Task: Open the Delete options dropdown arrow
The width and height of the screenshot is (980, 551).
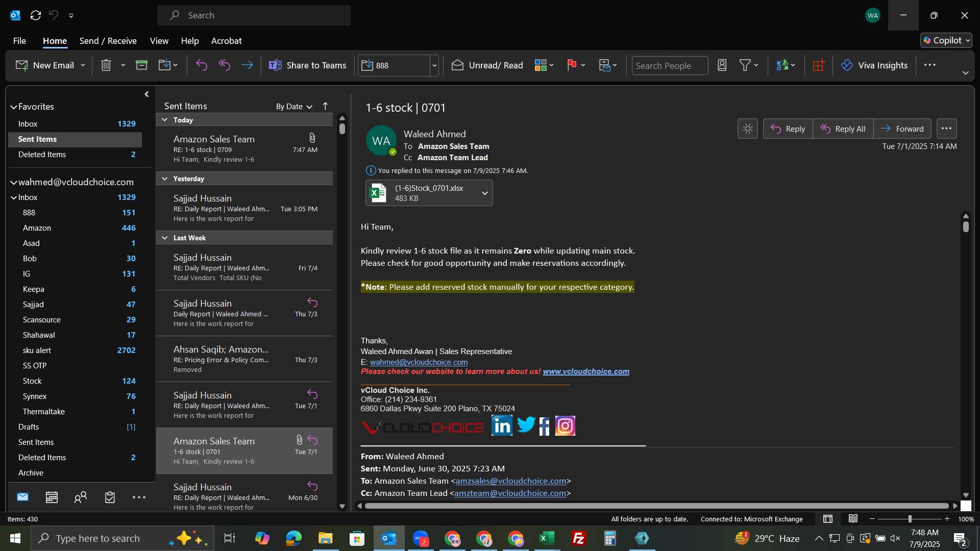Action: click(x=123, y=65)
